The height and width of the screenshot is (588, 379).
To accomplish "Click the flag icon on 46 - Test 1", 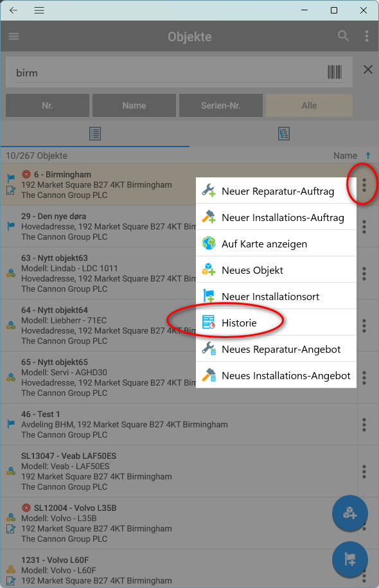I will 11,424.
